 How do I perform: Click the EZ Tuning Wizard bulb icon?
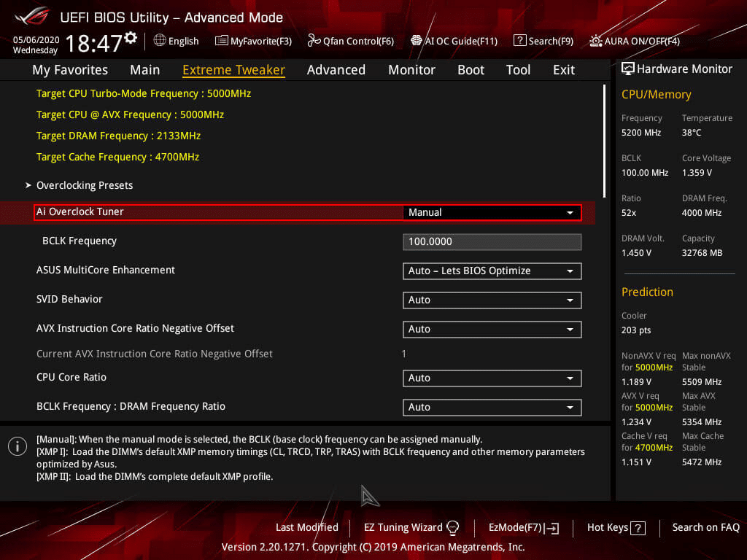tap(452, 527)
